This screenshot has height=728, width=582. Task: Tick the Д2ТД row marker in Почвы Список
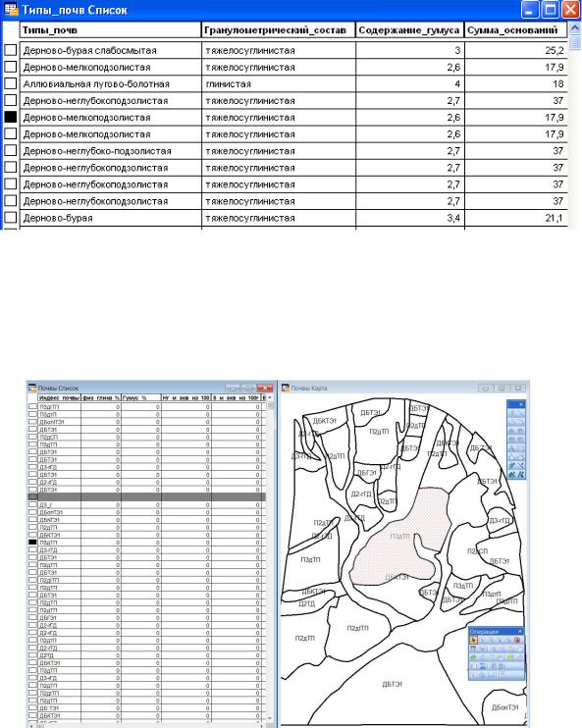pyautogui.click(x=32, y=655)
